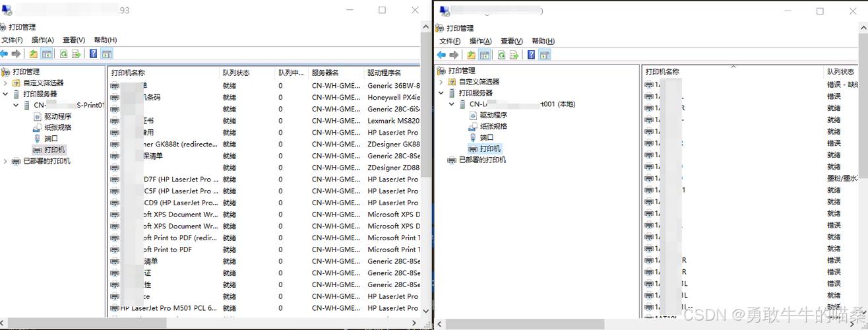
Task: Click Back arrow in left window toolbar
Action: click(4, 54)
